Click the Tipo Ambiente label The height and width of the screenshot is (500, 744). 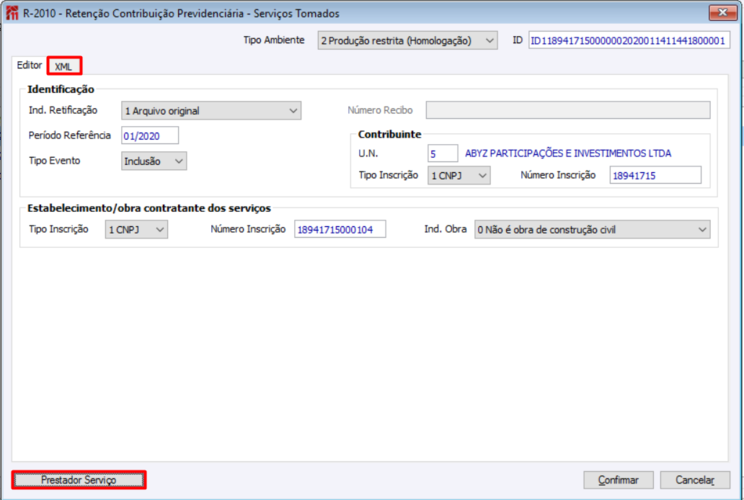click(274, 40)
